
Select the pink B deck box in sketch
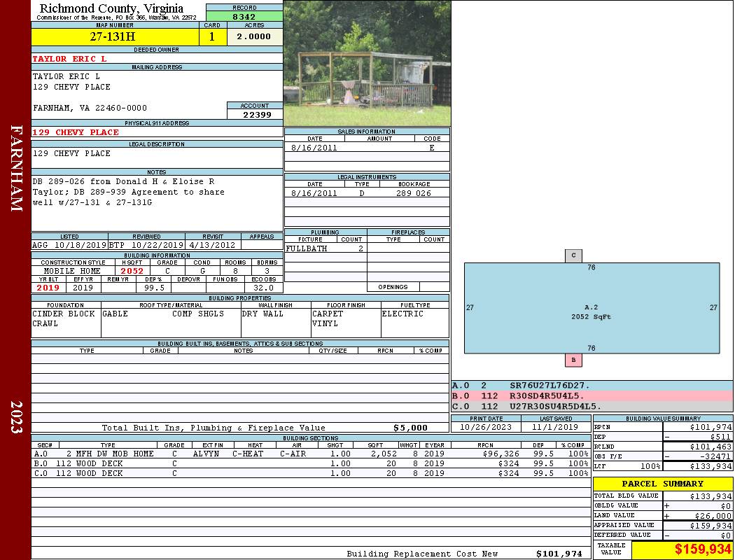573,360
